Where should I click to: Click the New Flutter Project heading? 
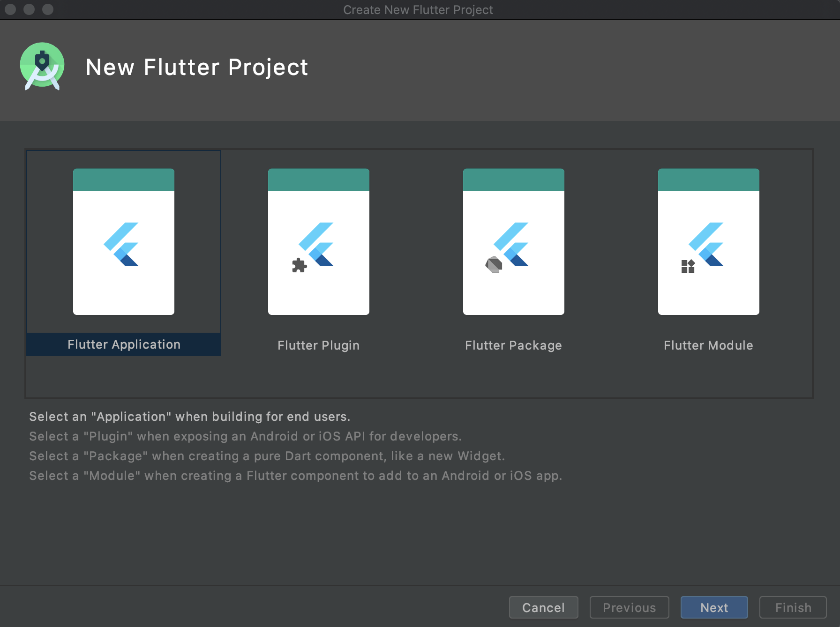[197, 67]
